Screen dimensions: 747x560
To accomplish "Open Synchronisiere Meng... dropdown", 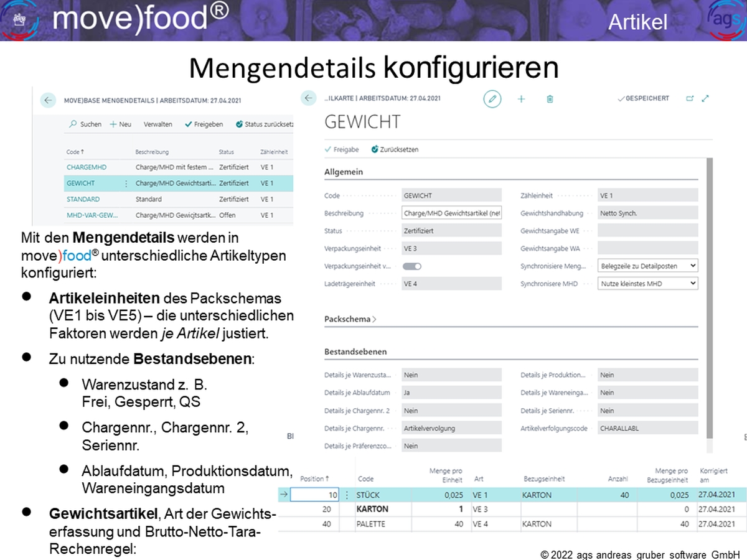I will (x=647, y=266).
